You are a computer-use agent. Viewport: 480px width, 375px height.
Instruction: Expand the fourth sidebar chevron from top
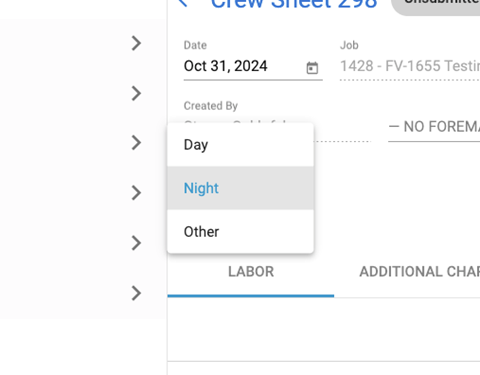[x=136, y=193]
